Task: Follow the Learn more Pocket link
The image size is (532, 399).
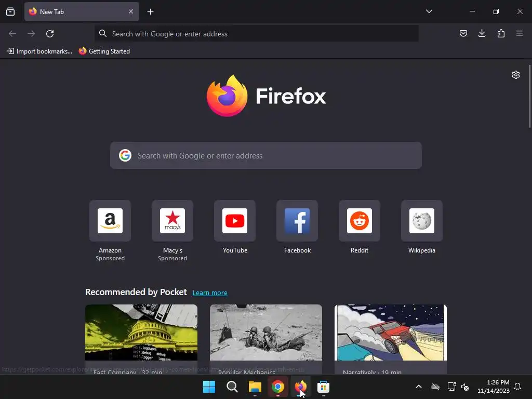Action: (x=210, y=293)
